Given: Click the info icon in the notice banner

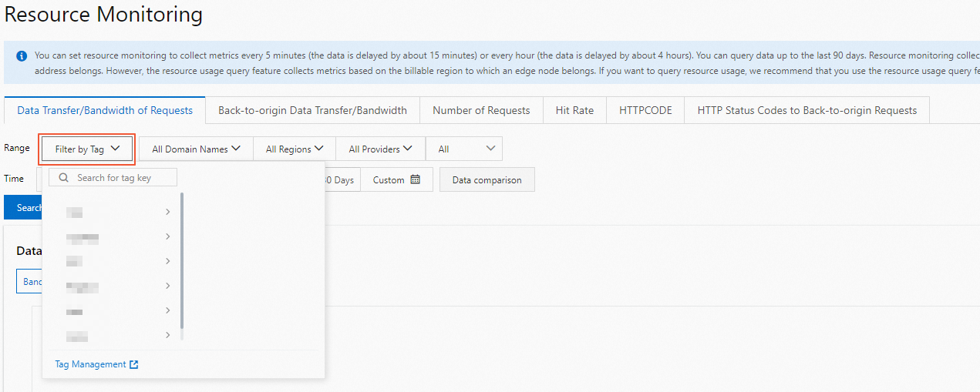Looking at the screenshot, I should [21, 56].
